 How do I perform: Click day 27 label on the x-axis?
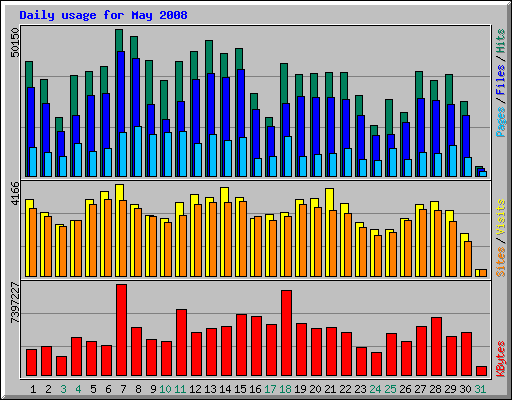(x=420, y=389)
